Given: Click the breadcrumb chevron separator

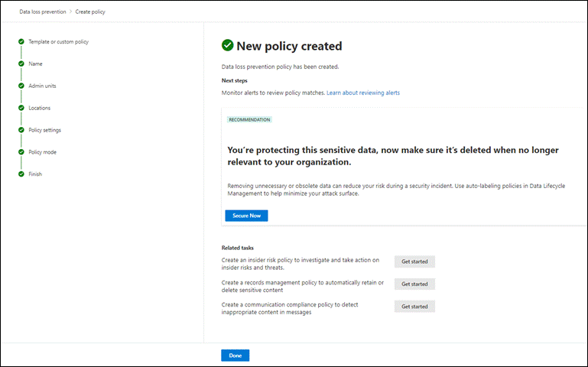Looking at the screenshot, I should [70, 11].
